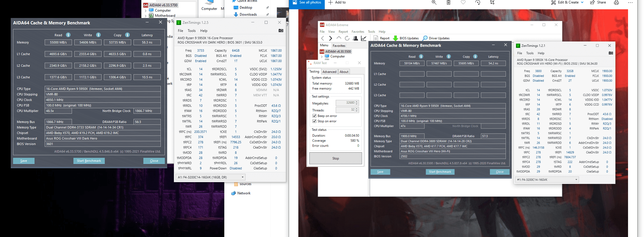The height and width of the screenshot is (237, 644).
Task: Click the Copy info icon in left benchmark window
Action: click(127, 35)
